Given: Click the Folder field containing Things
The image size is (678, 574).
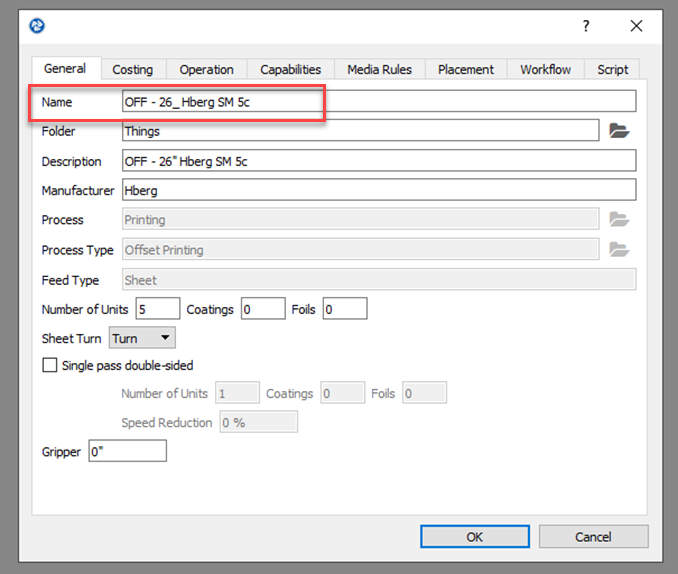Looking at the screenshot, I should pyautogui.click(x=360, y=131).
